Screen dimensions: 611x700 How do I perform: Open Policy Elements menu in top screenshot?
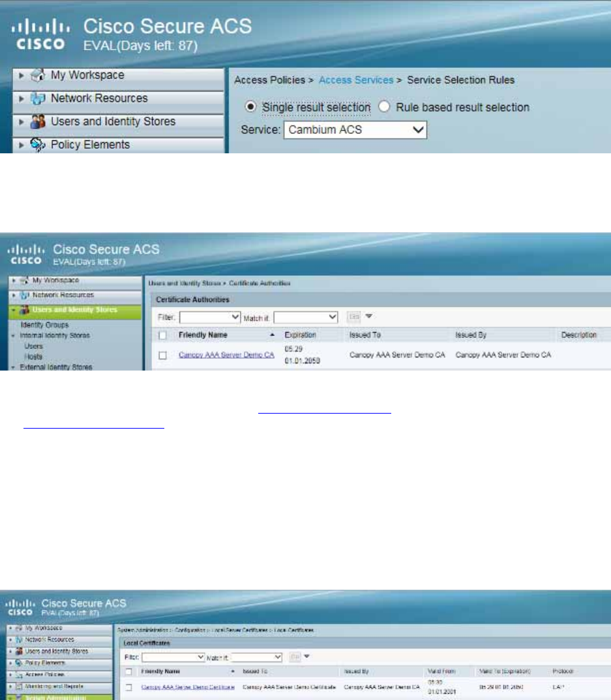click(118, 145)
